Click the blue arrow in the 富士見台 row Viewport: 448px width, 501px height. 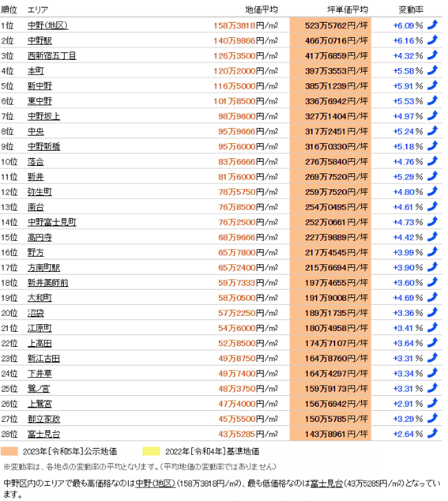[x=432, y=433]
